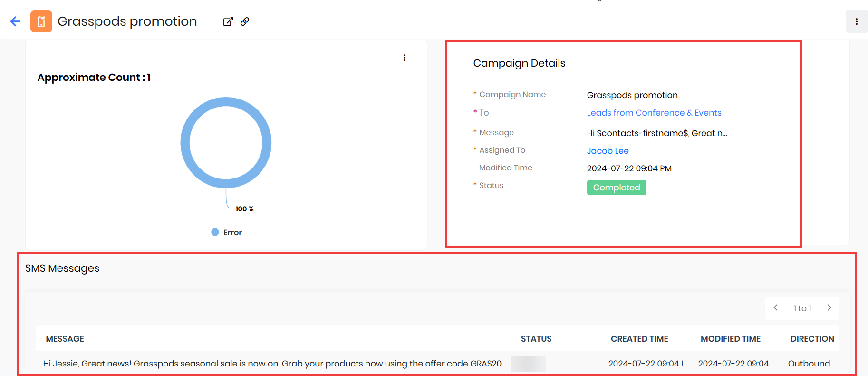Viewport: 868px width, 376px height.
Task: Sort by the STATUS column header
Action: click(x=536, y=339)
